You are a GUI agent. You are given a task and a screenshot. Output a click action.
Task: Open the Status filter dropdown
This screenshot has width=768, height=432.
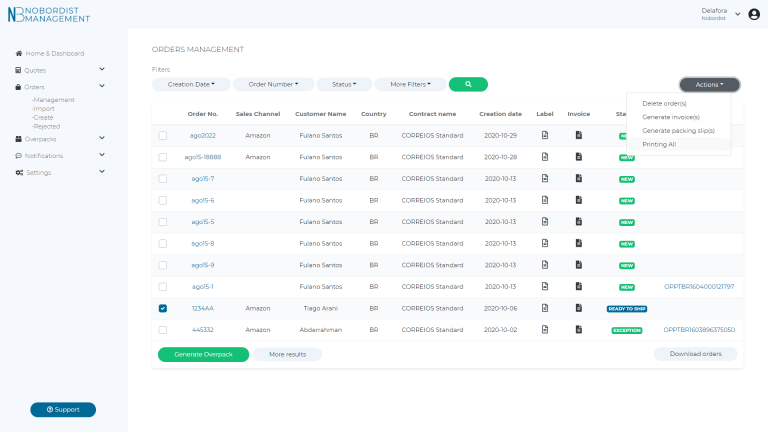[x=345, y=85]
